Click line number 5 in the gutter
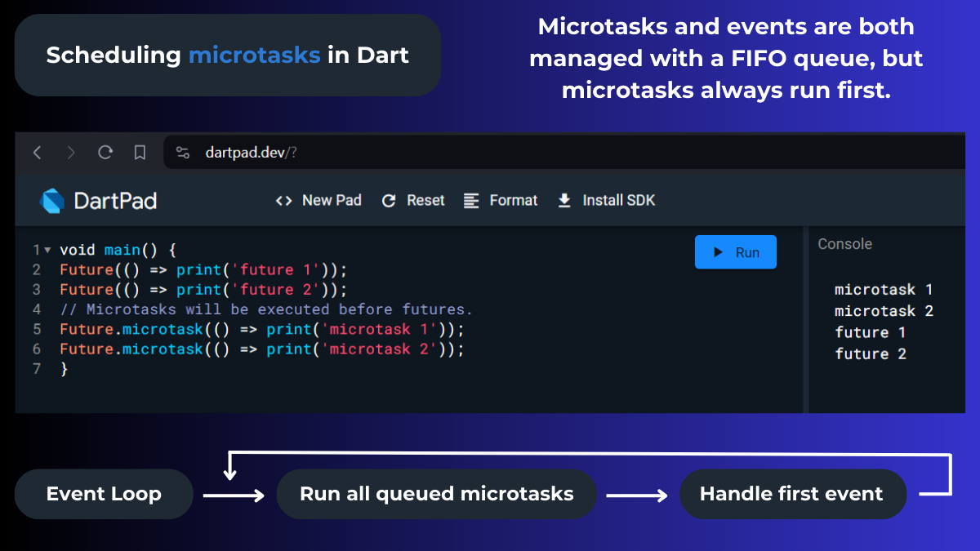This screenshot has width=980, height=551. click(x=36, y=329)
